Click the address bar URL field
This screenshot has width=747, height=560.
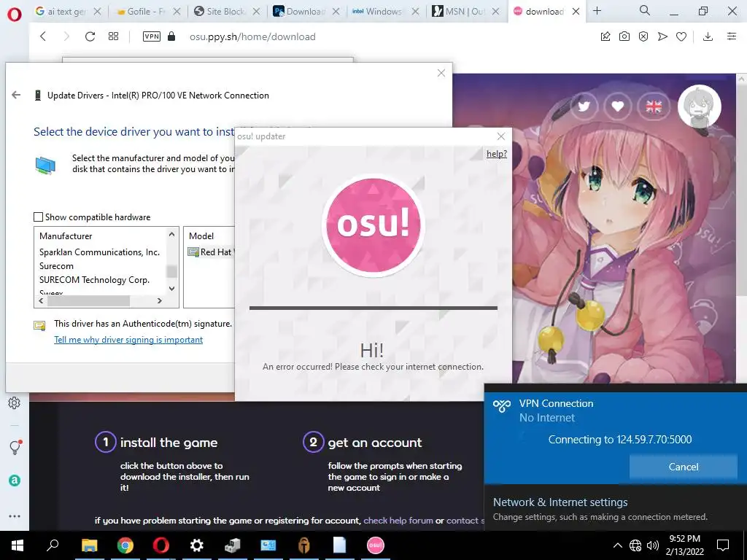pos(252,36)
